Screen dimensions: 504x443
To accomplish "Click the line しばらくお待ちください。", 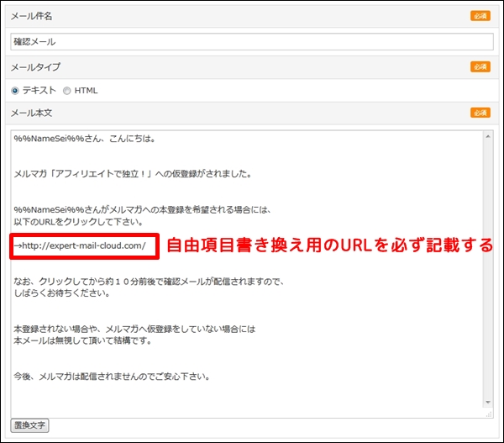I will [x=61, y=293].
